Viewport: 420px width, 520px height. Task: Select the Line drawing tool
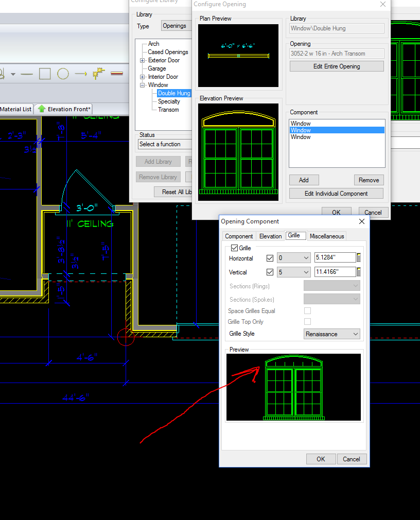[x=27, y=74]
